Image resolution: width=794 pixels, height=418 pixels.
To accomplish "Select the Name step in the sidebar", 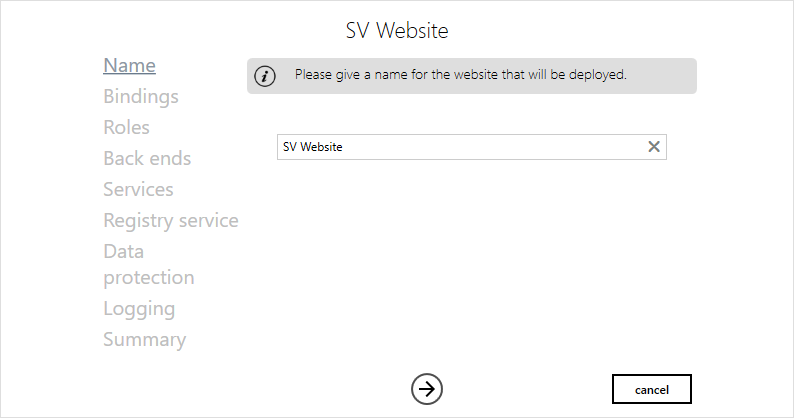I will 129,66.
